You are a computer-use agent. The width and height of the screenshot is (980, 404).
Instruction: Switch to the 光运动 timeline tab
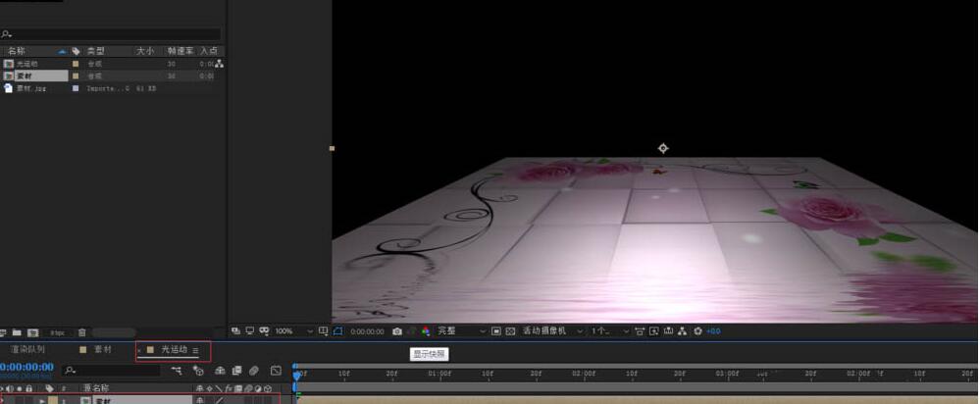(175, 350)
